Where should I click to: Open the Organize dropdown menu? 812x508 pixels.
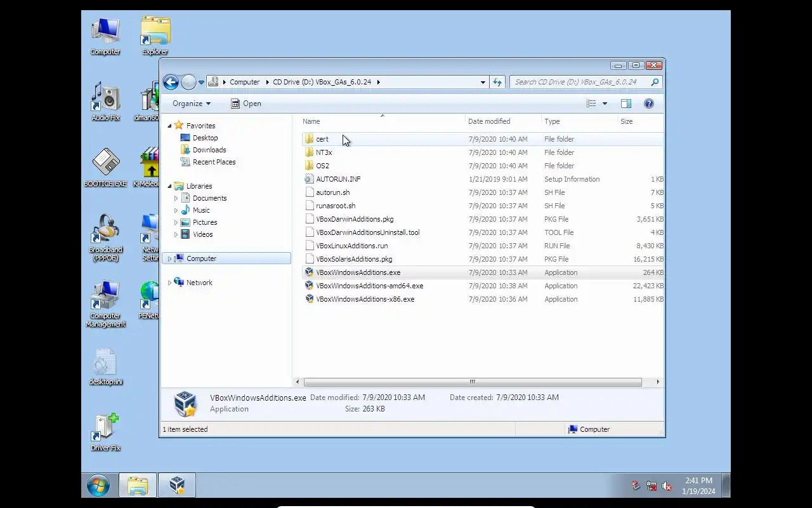pyautogui.click(x=191, y=104)
